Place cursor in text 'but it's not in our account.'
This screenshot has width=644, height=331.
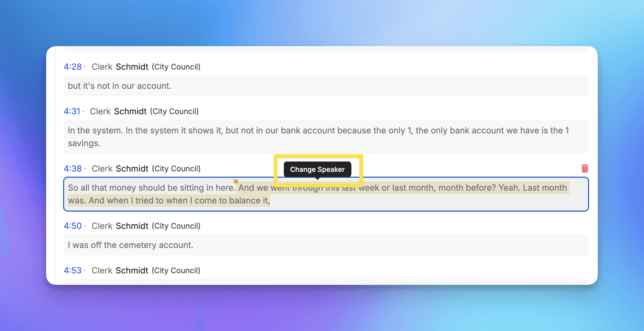(119, 86)
